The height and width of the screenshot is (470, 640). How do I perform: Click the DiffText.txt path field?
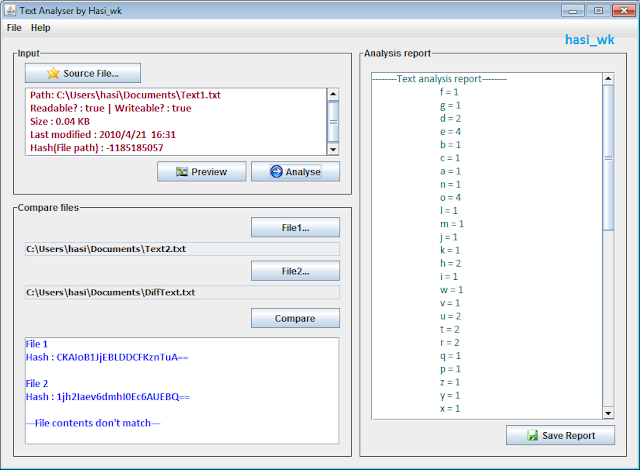pos(182,293)
